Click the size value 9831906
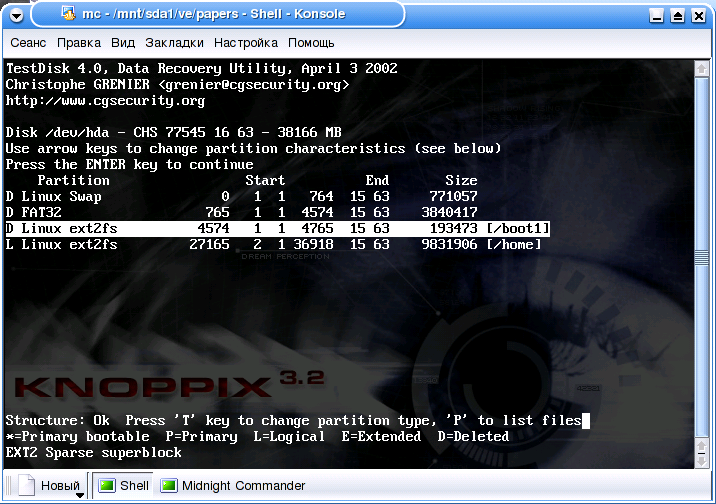Image resolution: width=716 pixels, height=504 pixels. (449, 244)
